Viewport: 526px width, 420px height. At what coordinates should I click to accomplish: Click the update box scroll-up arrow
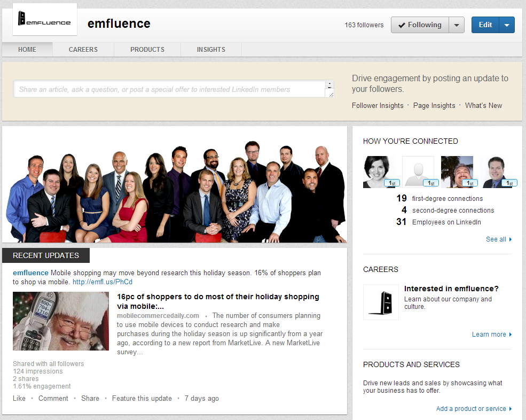[330, 83]
